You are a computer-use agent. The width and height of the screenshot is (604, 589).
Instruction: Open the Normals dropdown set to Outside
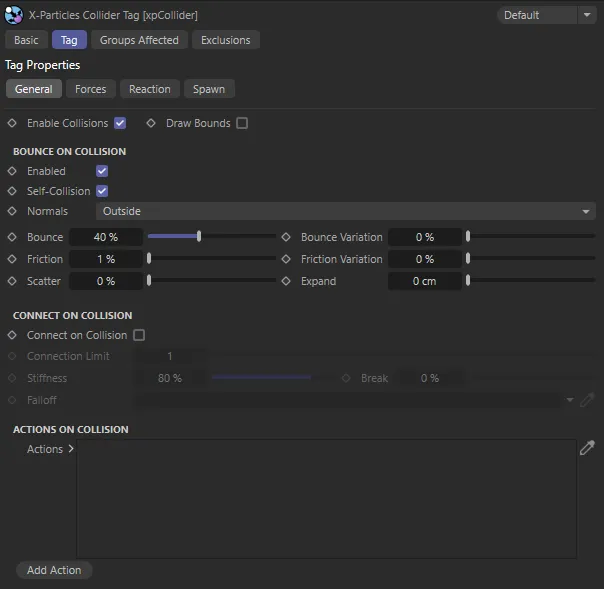click(345, 211)
